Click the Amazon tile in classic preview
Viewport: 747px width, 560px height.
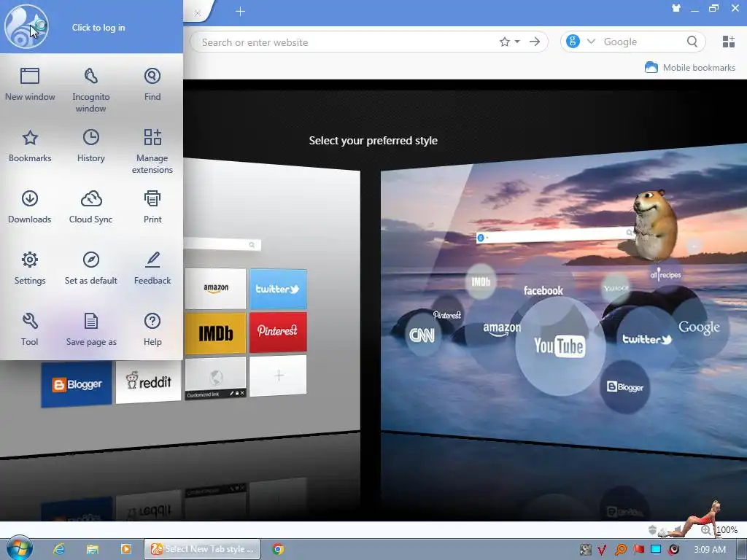pyautogui.click(x=216, y=288)
